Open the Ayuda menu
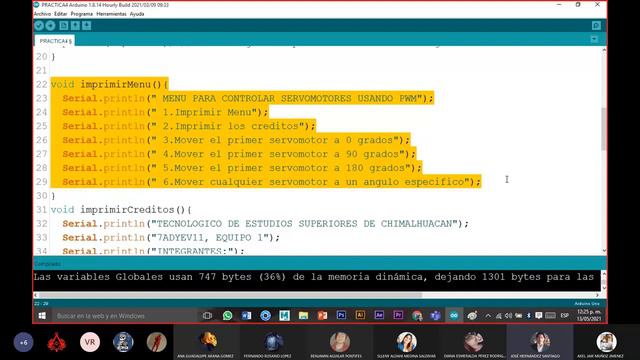Screen dimensions: 640x360 point(137,14)
